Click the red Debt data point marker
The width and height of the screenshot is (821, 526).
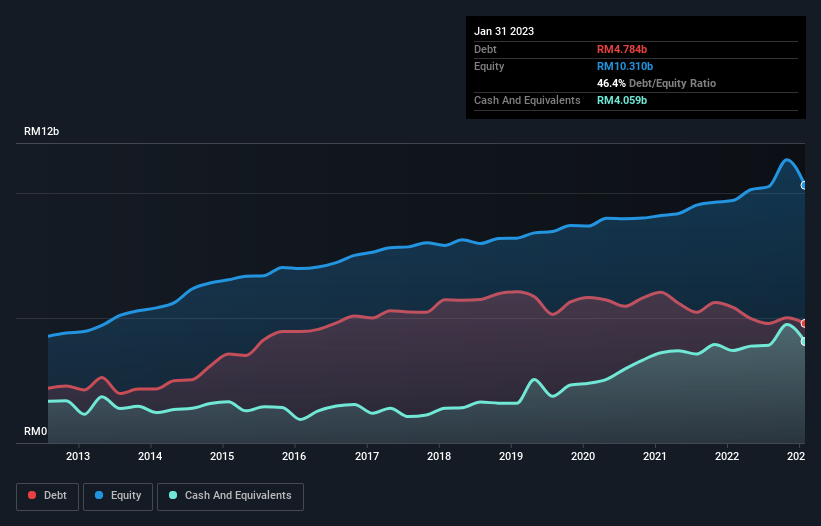tap(804, 323)
